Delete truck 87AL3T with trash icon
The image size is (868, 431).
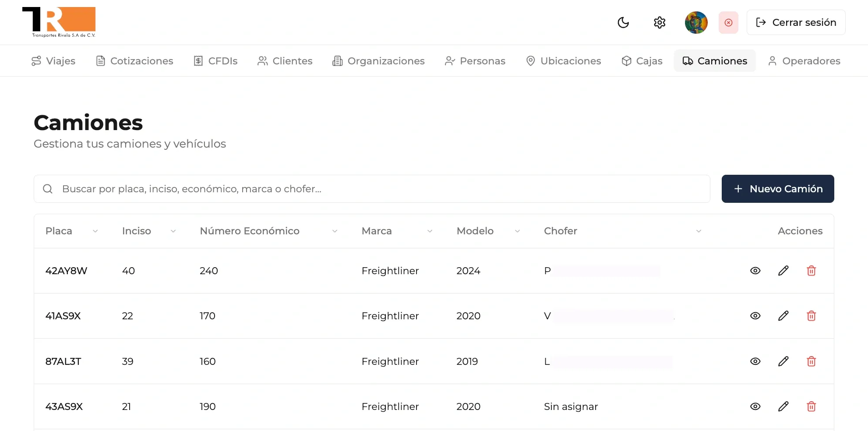pyautogui.click(x=811, y=361)
